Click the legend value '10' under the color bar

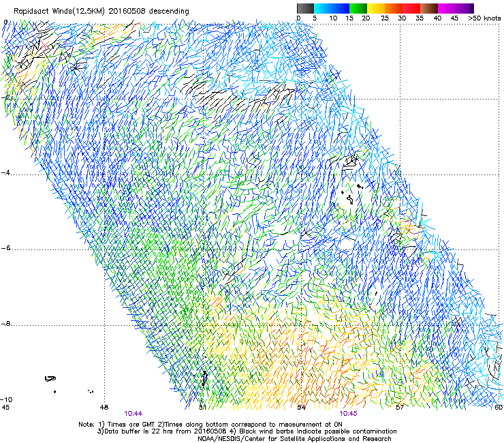(x=333, y=18)
